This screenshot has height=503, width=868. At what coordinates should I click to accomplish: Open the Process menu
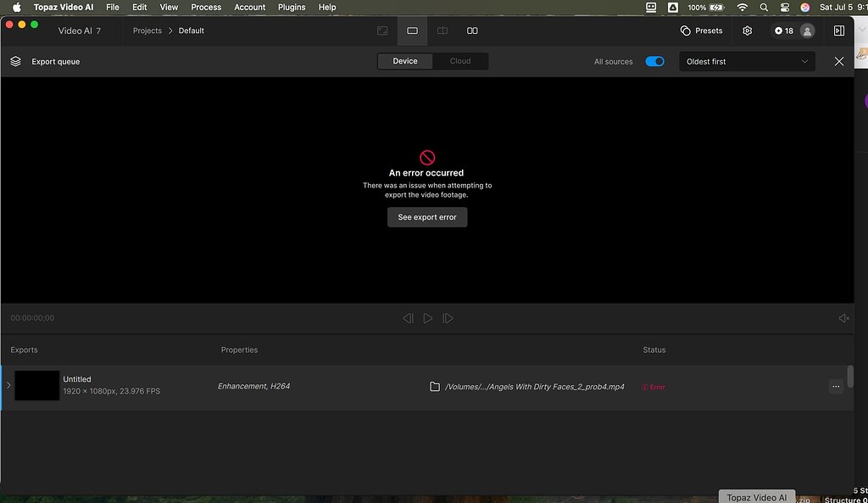point(205,7)
